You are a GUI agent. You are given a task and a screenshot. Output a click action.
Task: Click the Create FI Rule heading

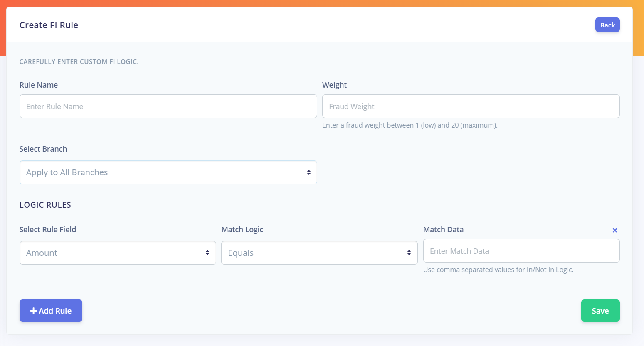click(49, 25)
